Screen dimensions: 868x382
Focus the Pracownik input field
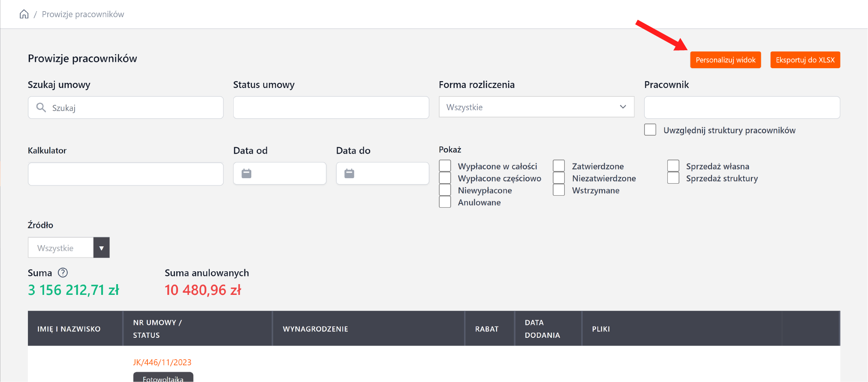coord(741,107)
